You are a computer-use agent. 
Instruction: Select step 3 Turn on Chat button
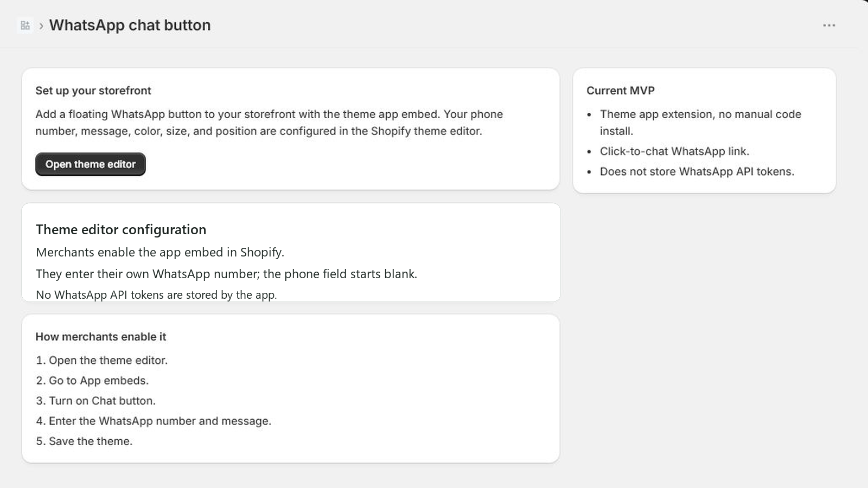click(x=96, y=401)
